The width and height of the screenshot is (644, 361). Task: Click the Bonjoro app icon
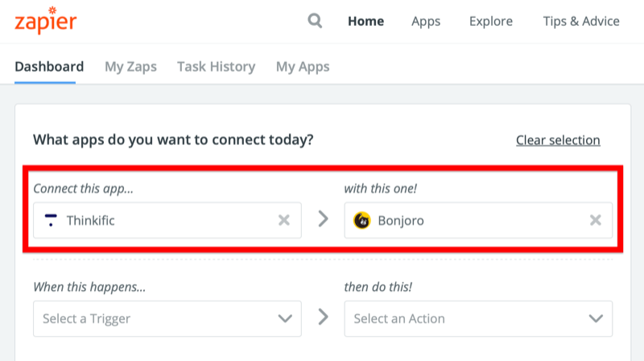(361, 220)
